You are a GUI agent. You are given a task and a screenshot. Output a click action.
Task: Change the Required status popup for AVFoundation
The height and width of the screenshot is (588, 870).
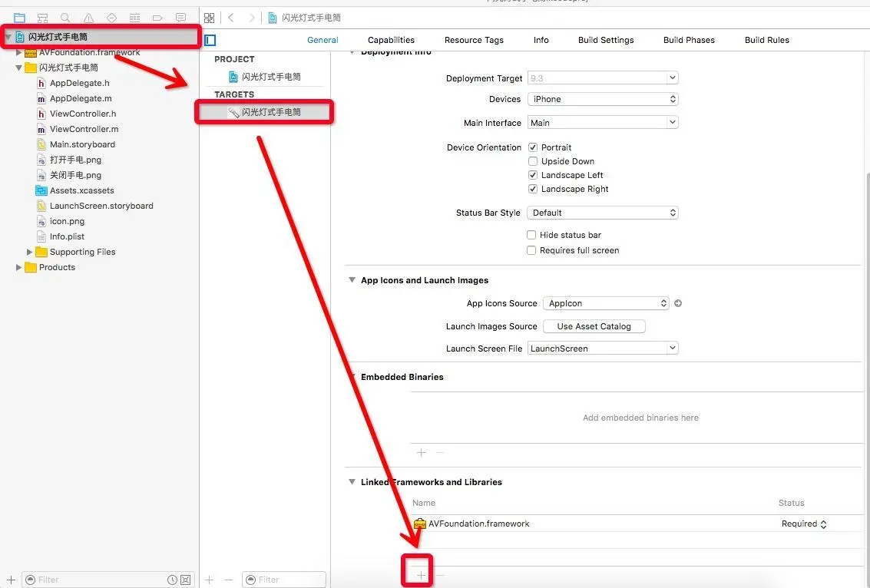pos(804,524)
